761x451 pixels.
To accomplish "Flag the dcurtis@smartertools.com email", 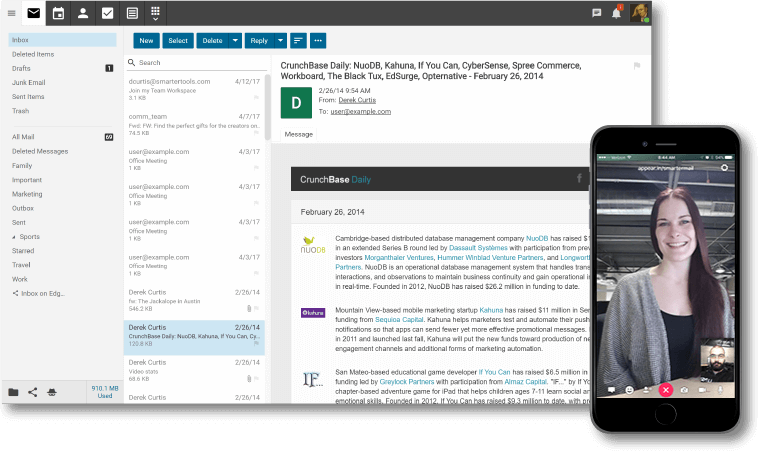I will tap(256, 98).
